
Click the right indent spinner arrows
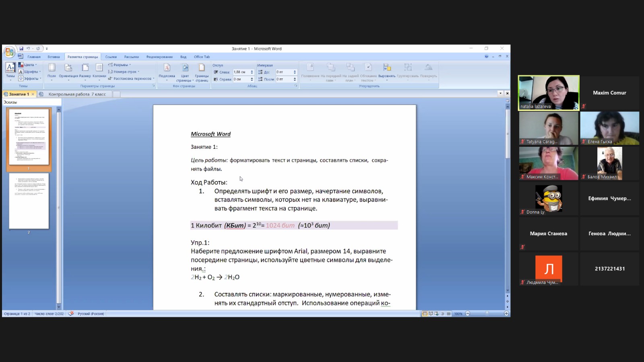(x=252, y=79)
